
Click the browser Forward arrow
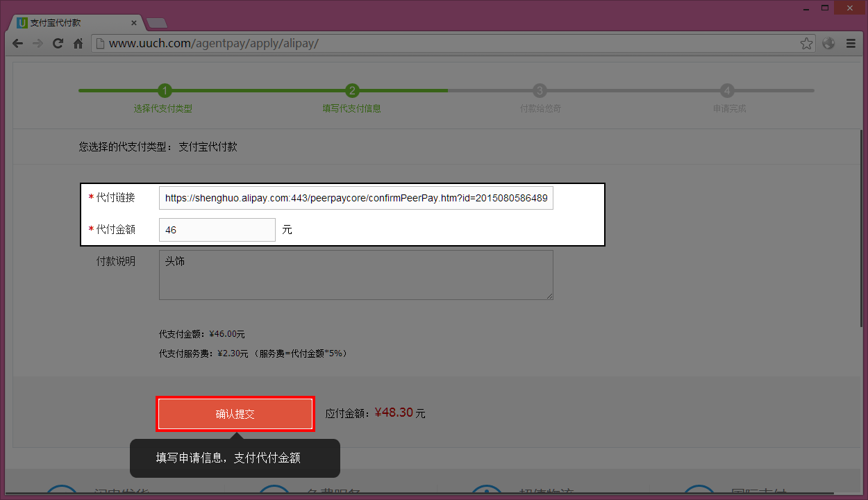[38, 43]
